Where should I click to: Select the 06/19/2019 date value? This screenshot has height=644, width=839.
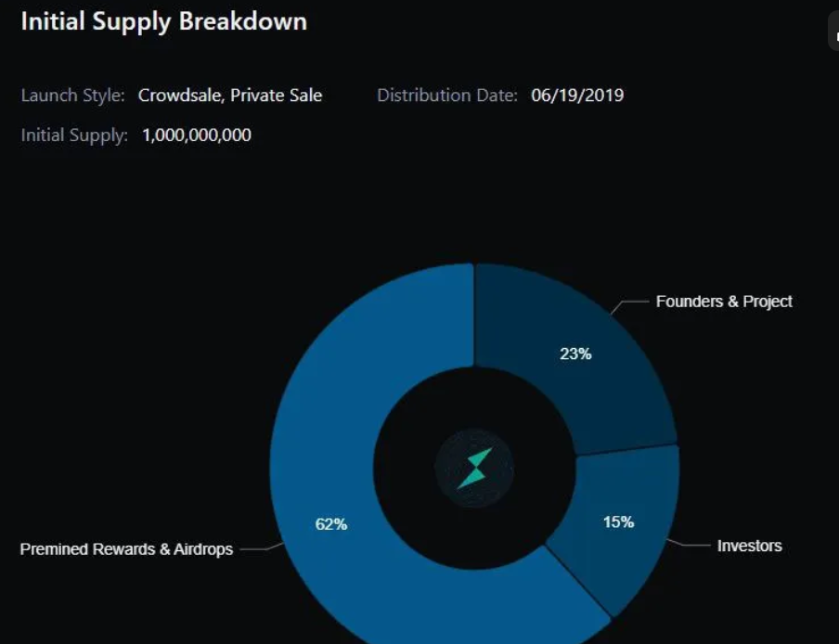[x=577, y=96]
